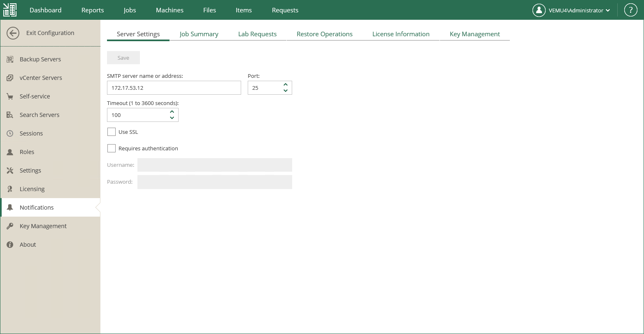Increase the Timeout with up arrow
The image size is (644, 334).
coord(172,112)
